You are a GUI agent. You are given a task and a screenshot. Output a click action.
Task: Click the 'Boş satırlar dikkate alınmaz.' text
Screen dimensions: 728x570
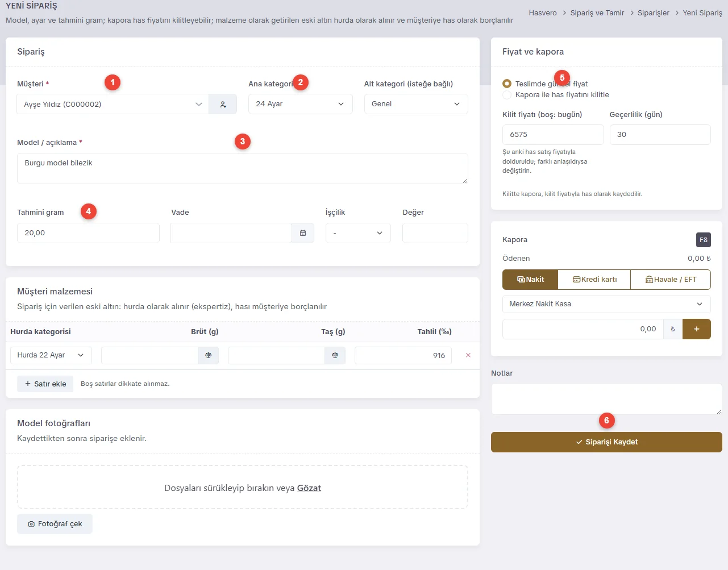pyautogui.click(x=125, y=384)
